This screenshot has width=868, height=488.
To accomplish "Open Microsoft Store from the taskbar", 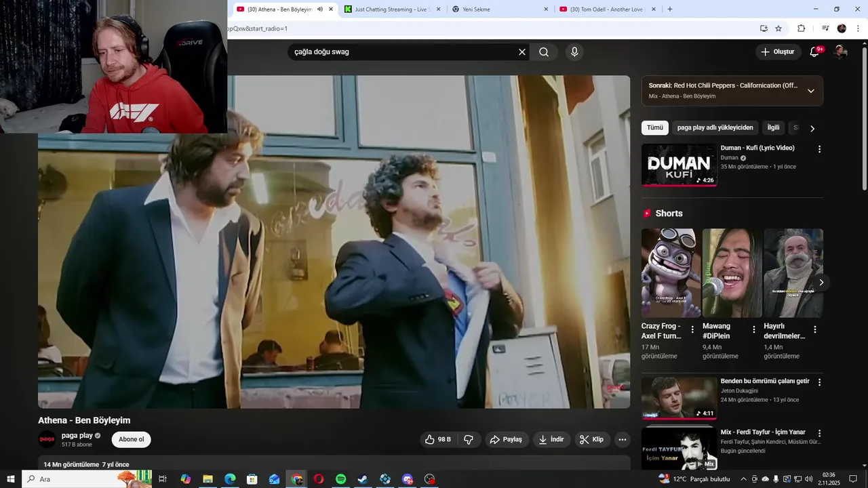I will [252, 479].
